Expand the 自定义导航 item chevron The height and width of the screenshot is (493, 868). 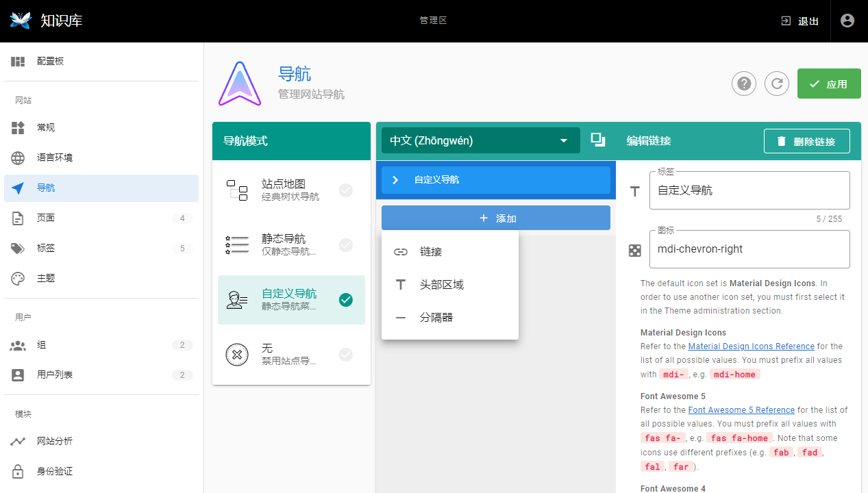pyautogui.click(x=395, y=180)
